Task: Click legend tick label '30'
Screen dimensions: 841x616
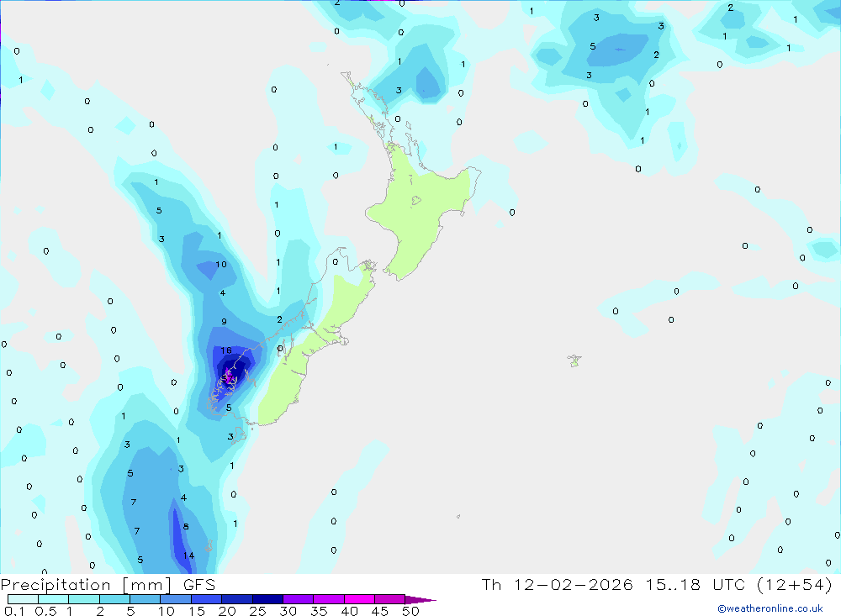Action: pos(288,611)
